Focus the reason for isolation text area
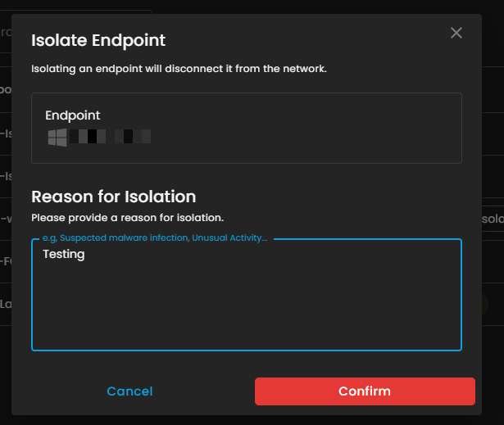This screenshot has width=504, height=425. tap(246, 303)
